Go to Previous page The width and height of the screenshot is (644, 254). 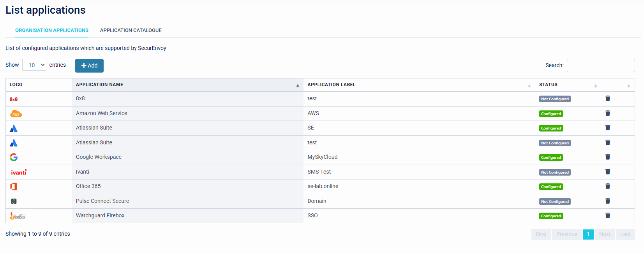(x=567, y=234)
